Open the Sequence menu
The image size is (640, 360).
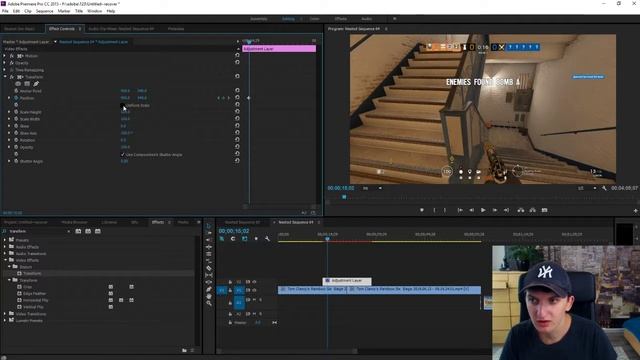coord(44,11)
